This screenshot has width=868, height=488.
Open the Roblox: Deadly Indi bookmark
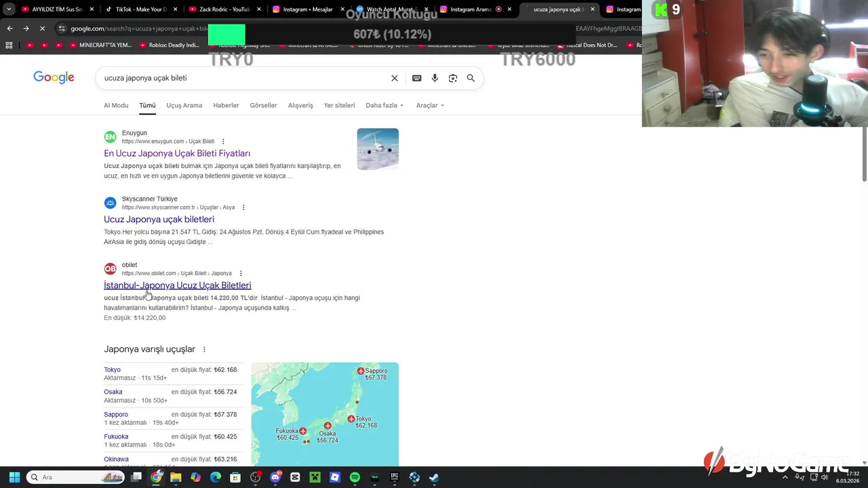(x=170, y=45)
